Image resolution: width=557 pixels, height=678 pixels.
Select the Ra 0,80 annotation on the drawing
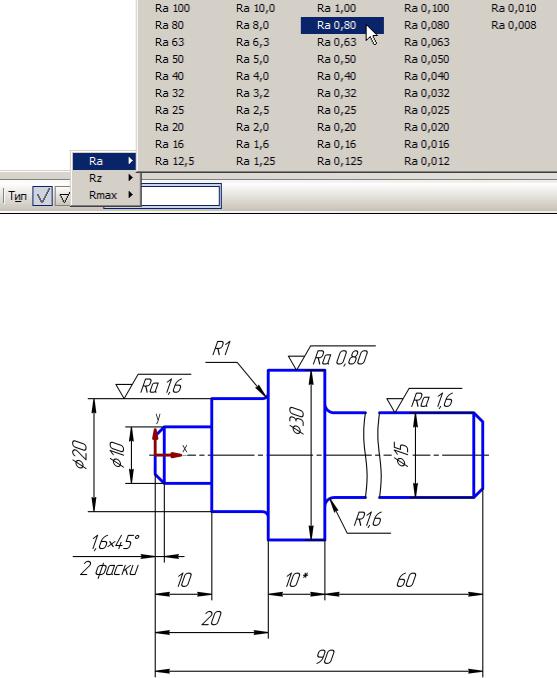340,358
